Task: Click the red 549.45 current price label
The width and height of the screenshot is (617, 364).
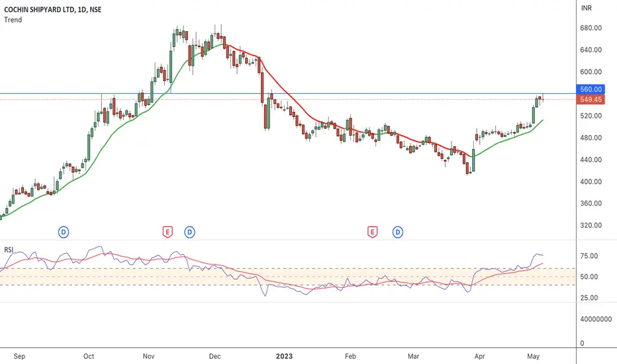Action: pyautogui.click(x=591, y=99)
